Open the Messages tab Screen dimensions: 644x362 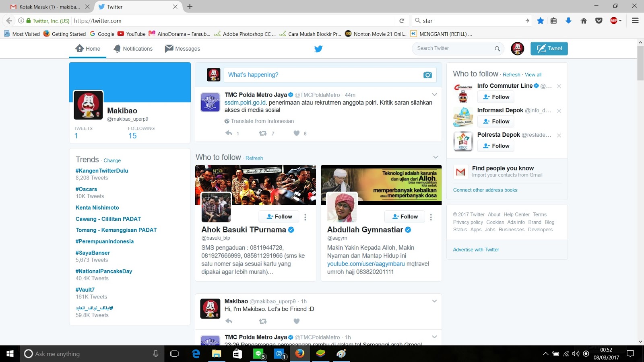point(182,49)
